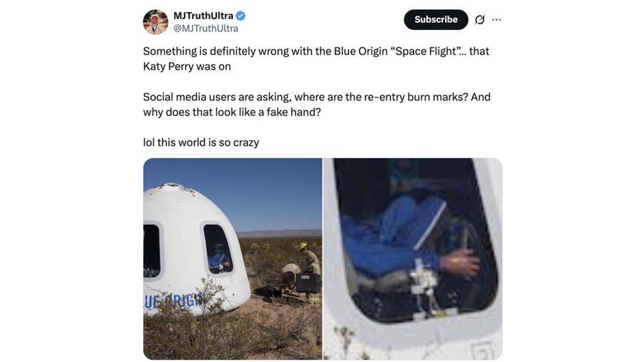Click the "lol this world is so crazy" line
644x362 pixels.
(201, 142)
